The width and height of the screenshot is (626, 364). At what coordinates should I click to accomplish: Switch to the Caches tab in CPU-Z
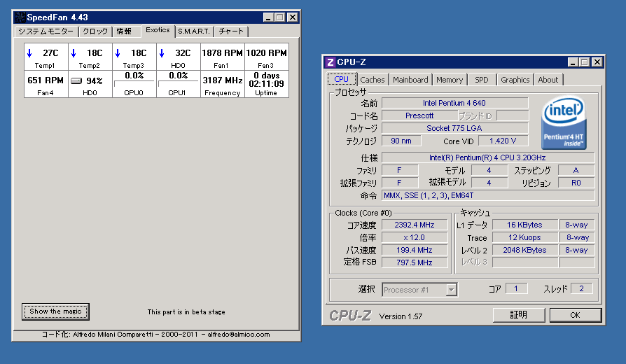(372, 80)
